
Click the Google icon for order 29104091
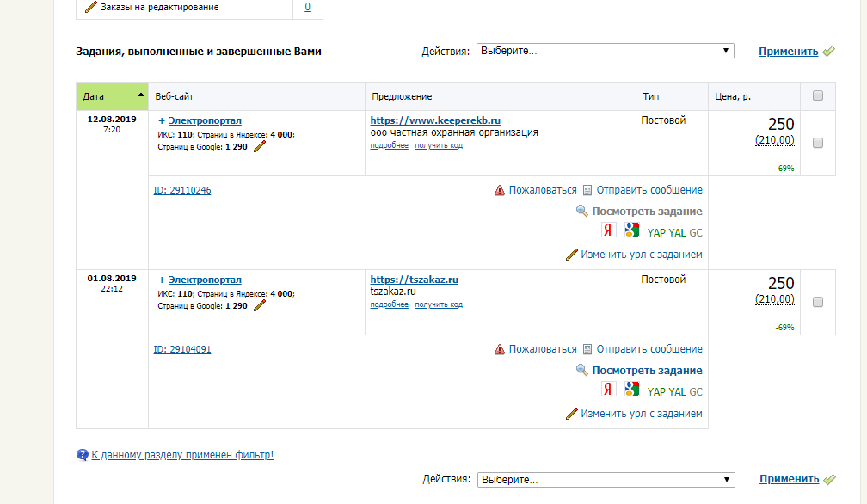tap(632, 389)
